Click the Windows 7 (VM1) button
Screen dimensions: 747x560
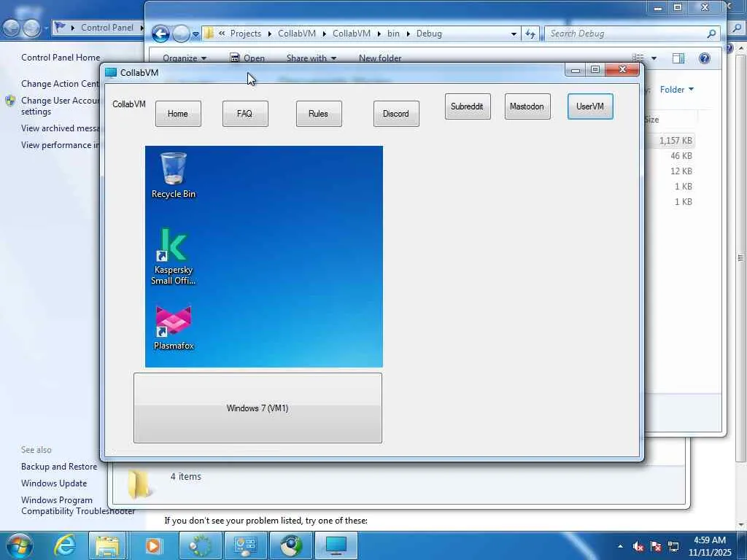point(258,408)
